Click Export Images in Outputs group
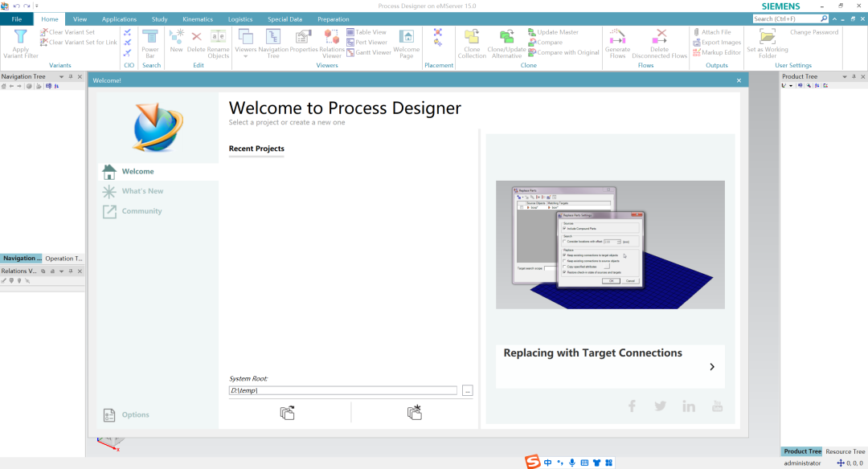The width and height of the screenshot is (868, 469). click(716, 42)
